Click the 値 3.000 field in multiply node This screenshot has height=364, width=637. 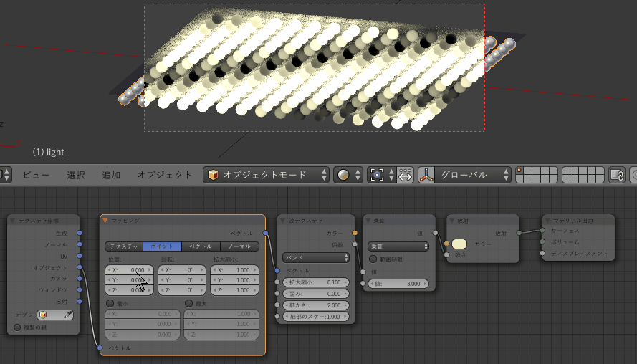398,284
